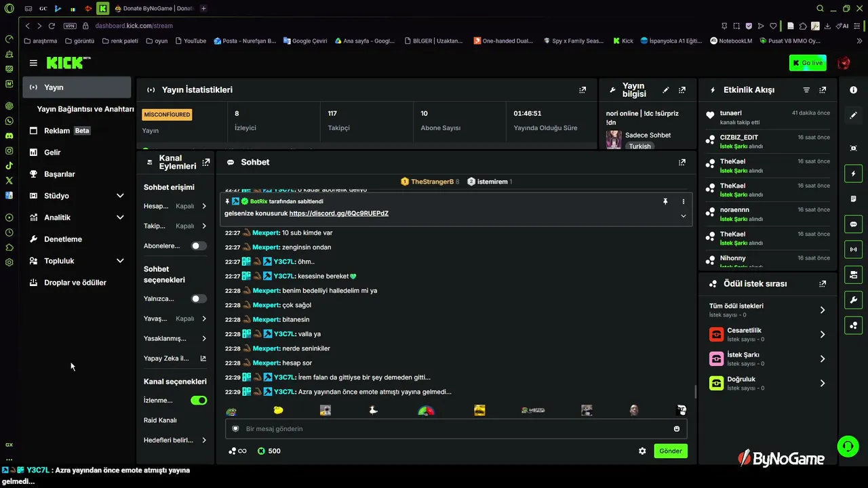Pop out the Ödül istek sırası panel
Viewport: 868px width, 488px height.
click(x=823, y=284)
